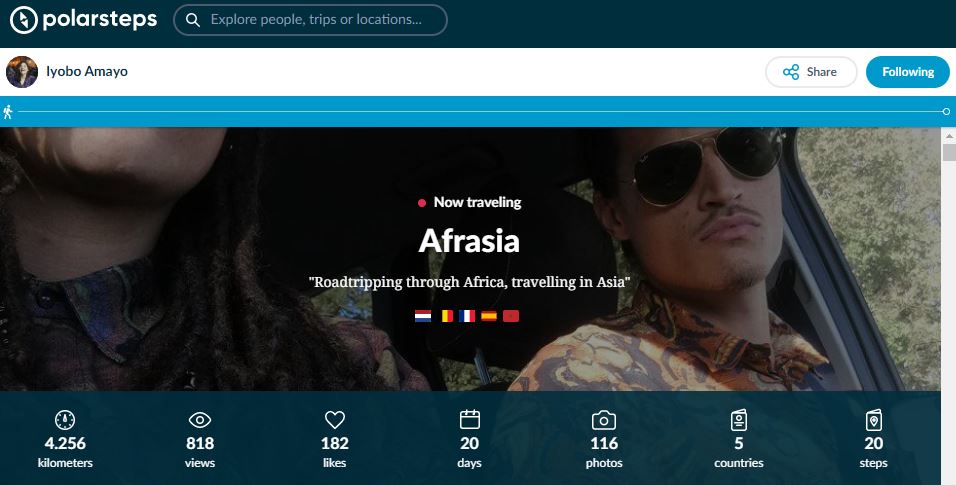Click the walking person timeline icon
The width and height of the screenshot is (956, 485).
(8, 112)
